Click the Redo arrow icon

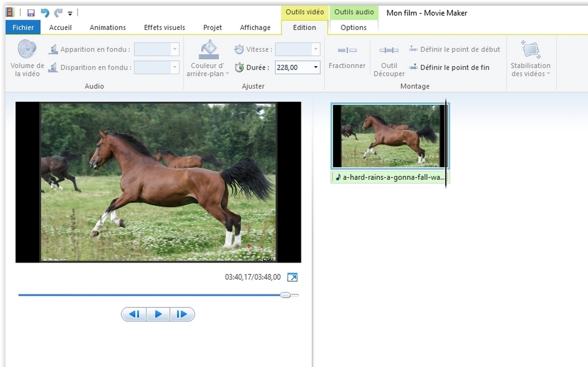click(x=58, y=13)
